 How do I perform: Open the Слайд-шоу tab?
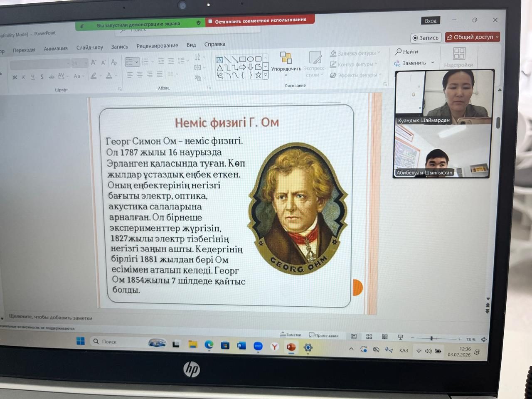point(89,47)
